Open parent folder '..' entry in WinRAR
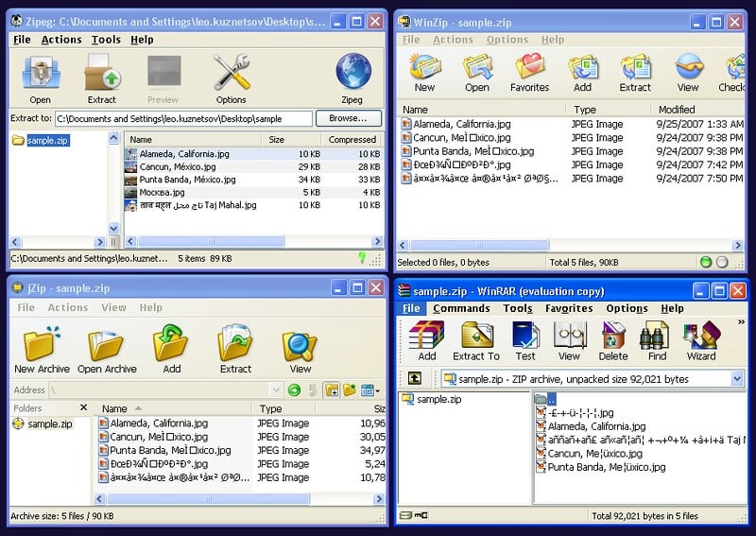Screen dimensions: 756x536 (546, 399)
